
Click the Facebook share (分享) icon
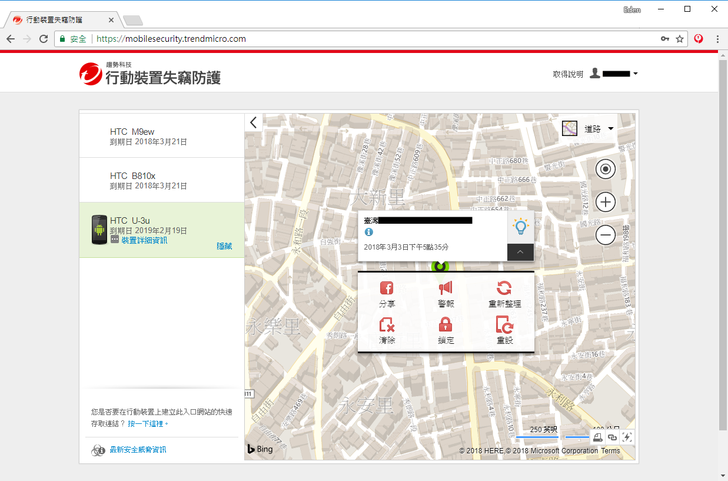click(x=386, y=290)
